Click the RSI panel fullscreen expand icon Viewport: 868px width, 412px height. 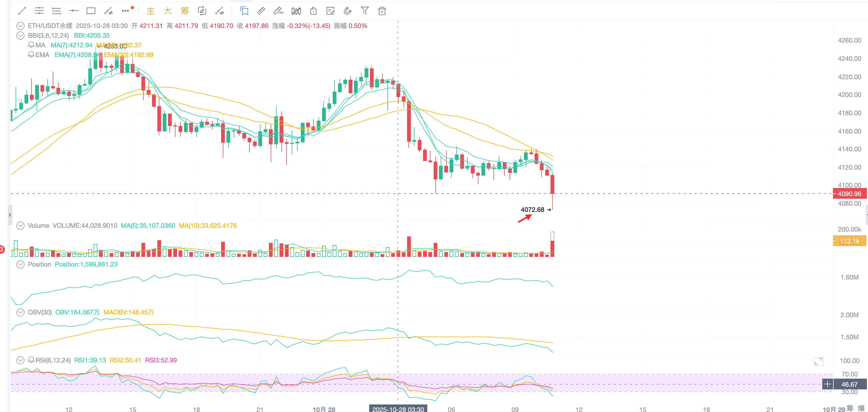[x=818, y=362]
